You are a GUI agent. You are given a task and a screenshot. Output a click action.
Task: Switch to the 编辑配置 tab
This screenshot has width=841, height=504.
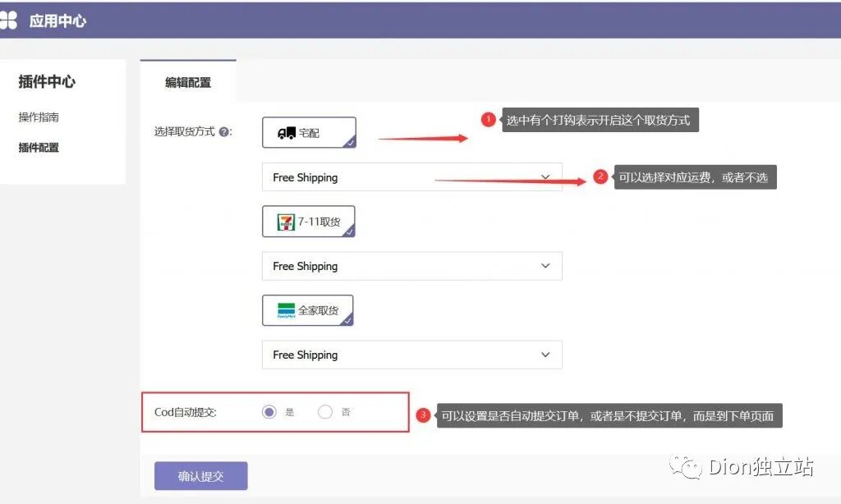coord(189,82)
